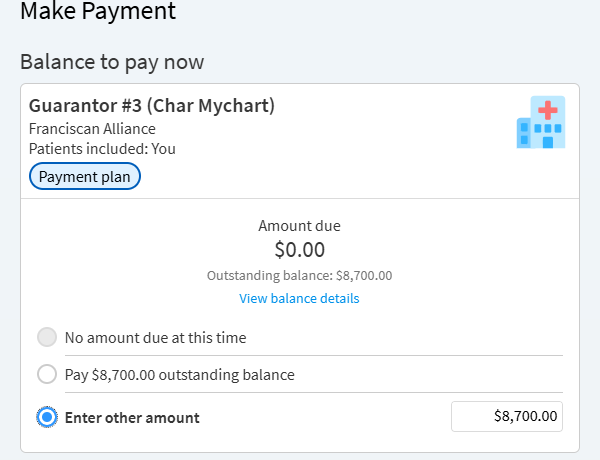Click the Make Payment page heading
Image resolution: width=600 pixels, height=460 pixels.
tap(98, 12)
